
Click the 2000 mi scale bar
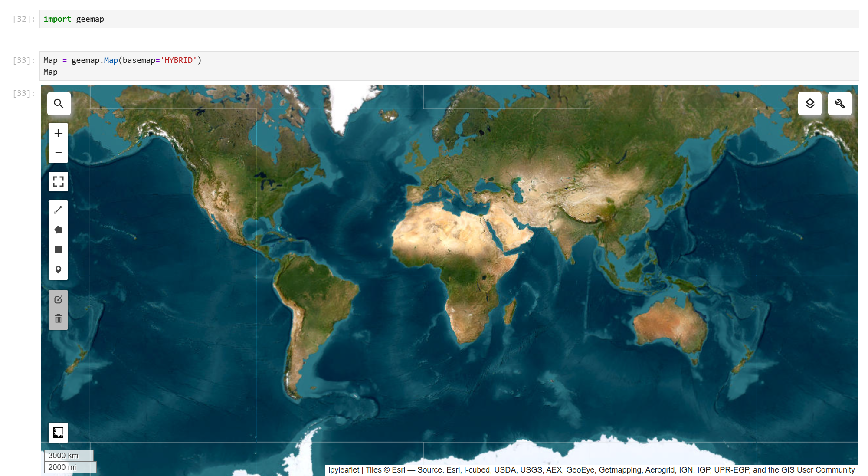[x=70, y=467]
